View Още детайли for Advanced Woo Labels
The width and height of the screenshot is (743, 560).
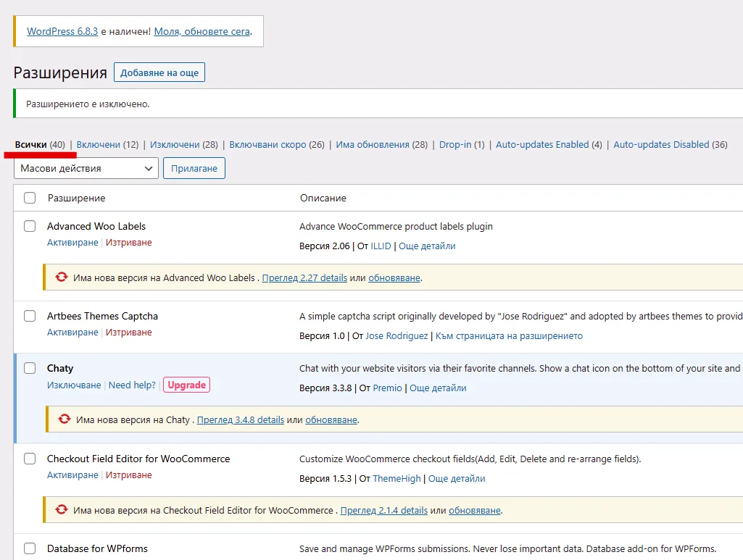[427, 246]
